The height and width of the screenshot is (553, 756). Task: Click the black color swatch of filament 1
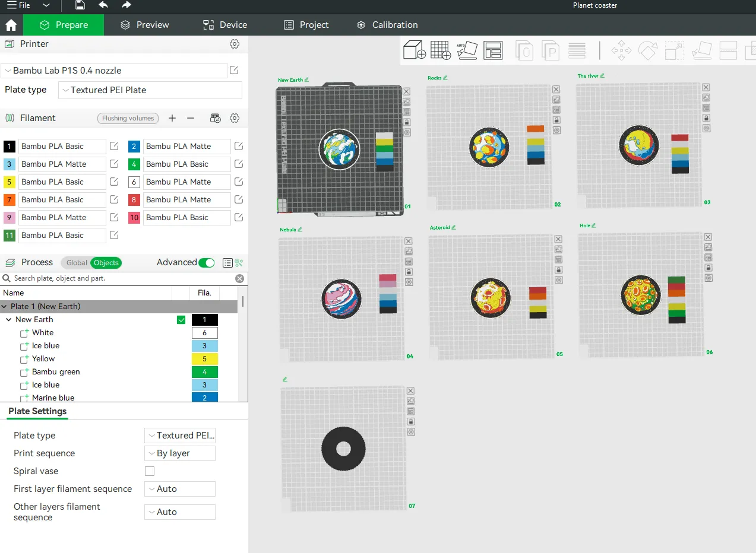click(10, 147)
